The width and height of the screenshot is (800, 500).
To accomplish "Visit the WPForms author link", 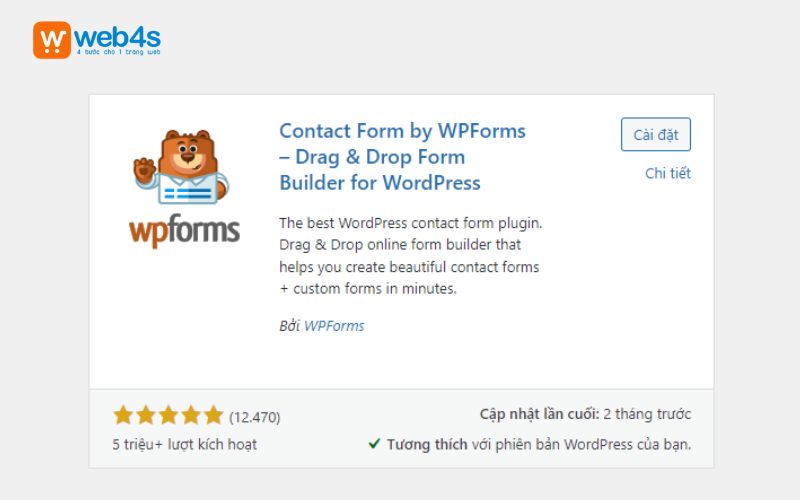I will click(x=334, y=325).
